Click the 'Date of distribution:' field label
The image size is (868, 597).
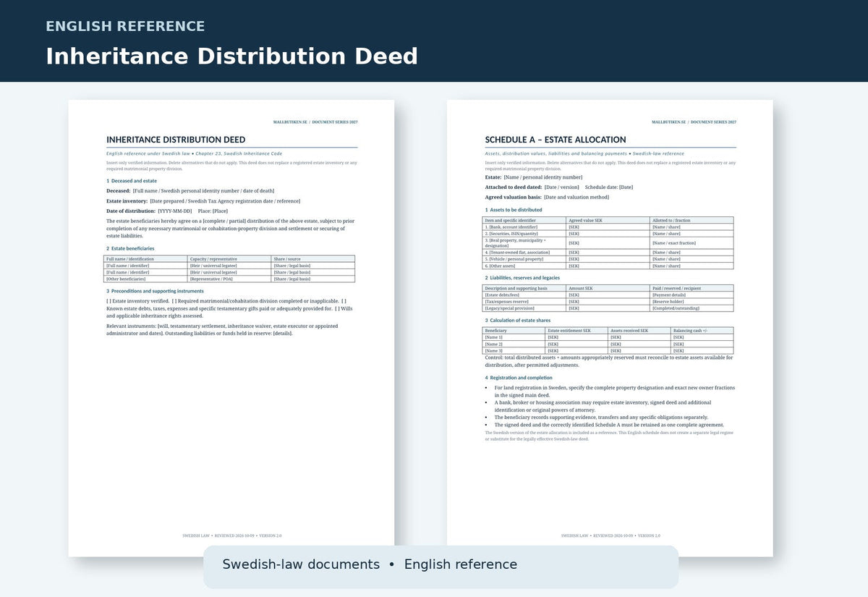131,211
